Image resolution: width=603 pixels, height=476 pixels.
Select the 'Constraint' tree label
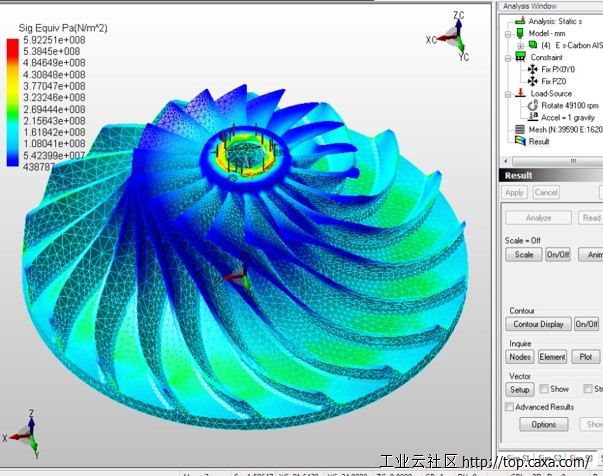click(546, 57)
